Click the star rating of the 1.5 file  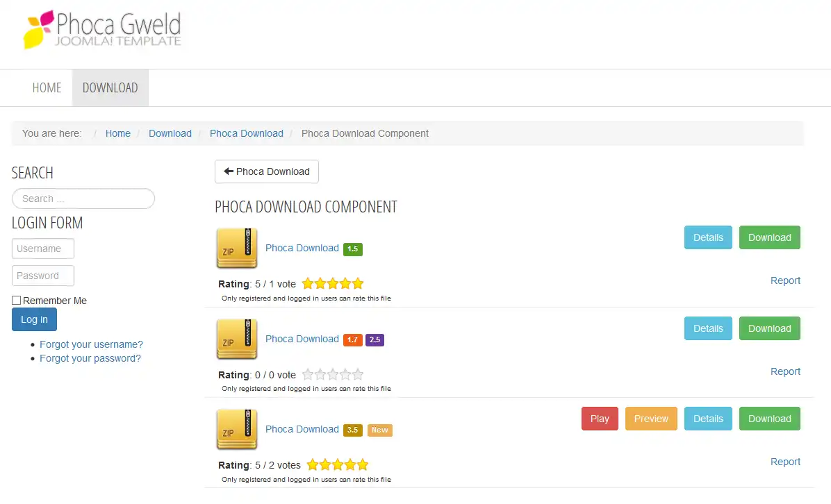pos(333,284)
